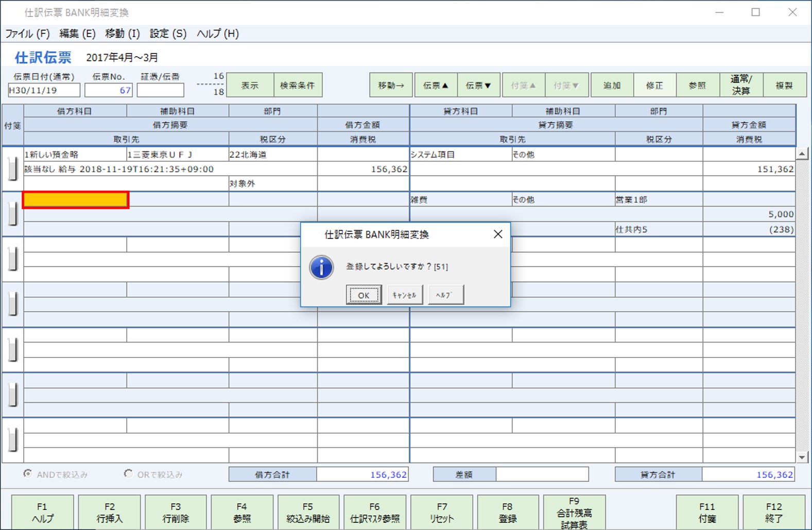Click the credit account cell '雑費'
The height and width of the screenshot is (530, 812).
coord(461,200)
